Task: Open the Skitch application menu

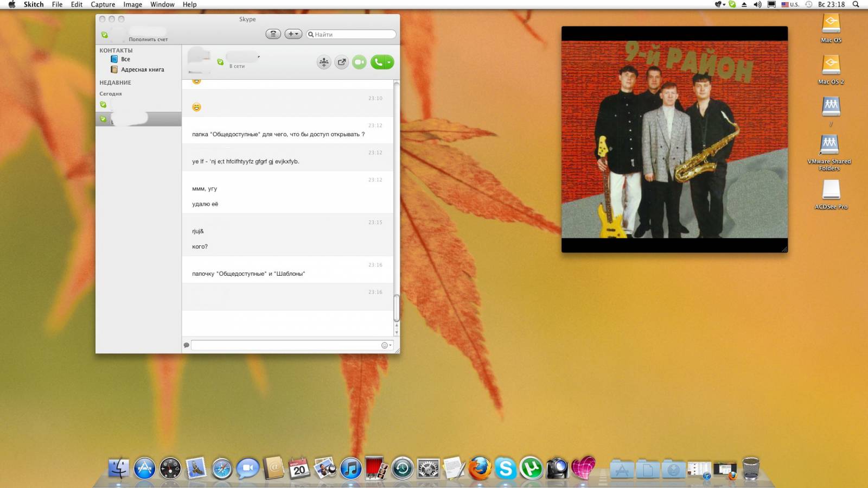Action: 34,4
